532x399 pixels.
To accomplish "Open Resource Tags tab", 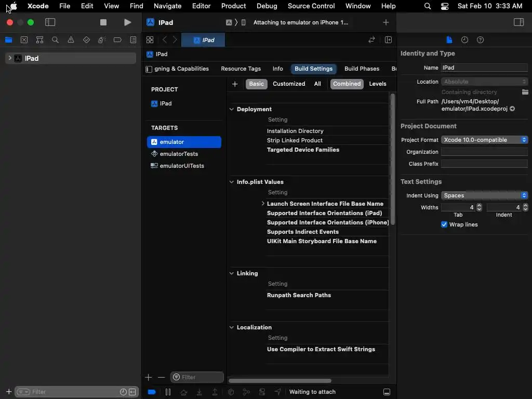I will tap(241, 69).
